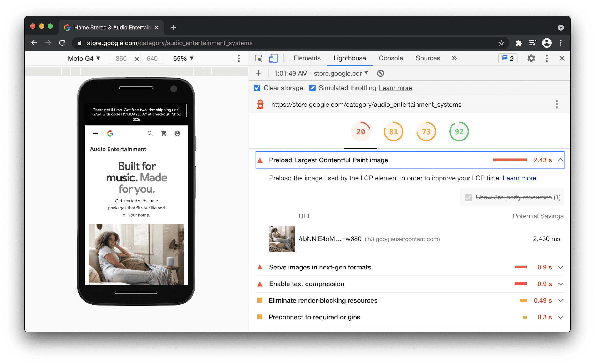Toggle the Simulated throttling checkbox
Screen dimensions: 595x364
point(312,88)
